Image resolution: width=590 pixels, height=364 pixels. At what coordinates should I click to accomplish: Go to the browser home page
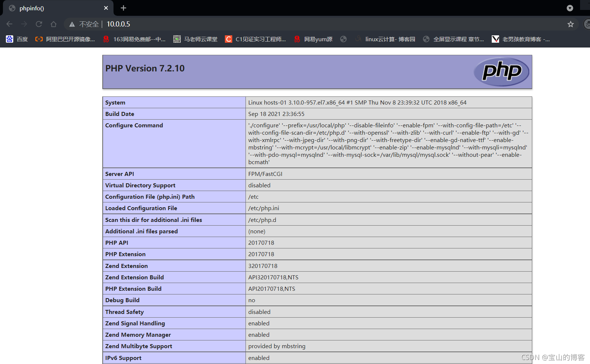[x=54, y=24]
